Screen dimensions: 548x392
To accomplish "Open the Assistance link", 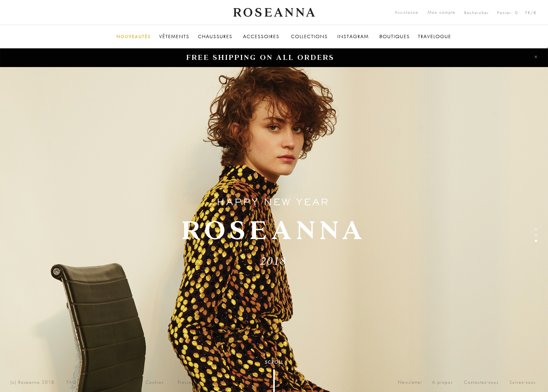I will (x=406, y=12).
